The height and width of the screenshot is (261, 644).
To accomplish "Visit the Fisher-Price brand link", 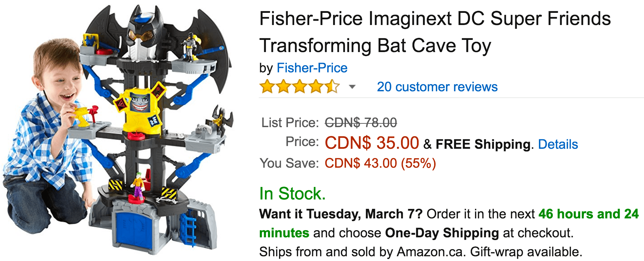I will [312, 68].
